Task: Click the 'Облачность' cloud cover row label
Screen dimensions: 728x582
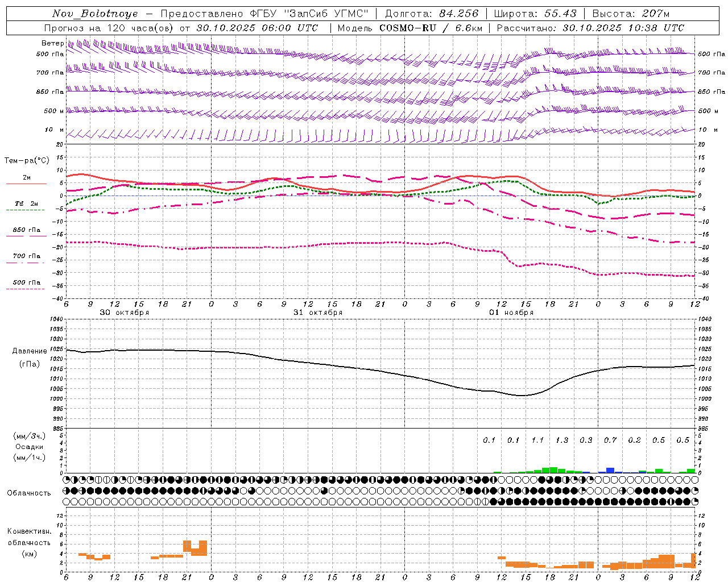Action: (x=29, y=493)
